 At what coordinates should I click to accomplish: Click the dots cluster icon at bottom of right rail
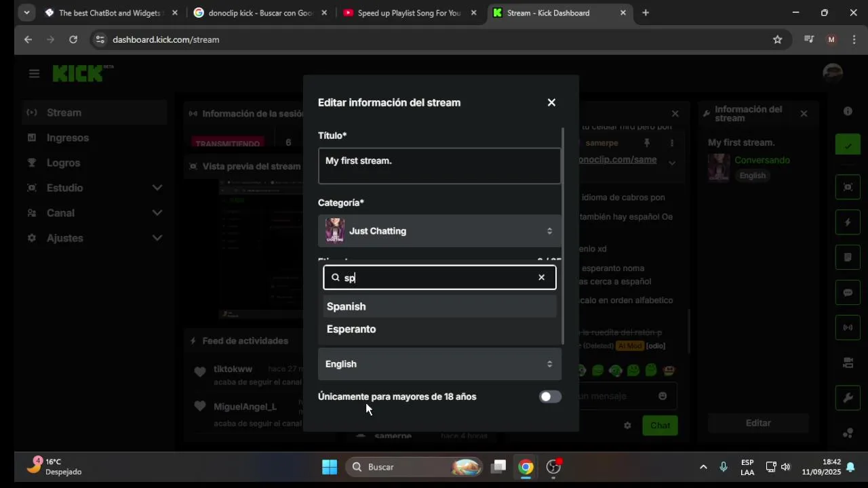848,433
